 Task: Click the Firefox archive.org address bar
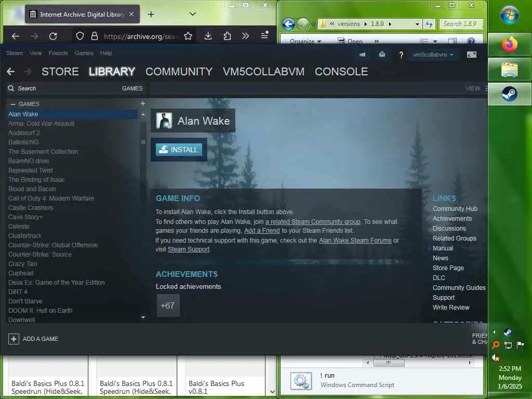139,36
